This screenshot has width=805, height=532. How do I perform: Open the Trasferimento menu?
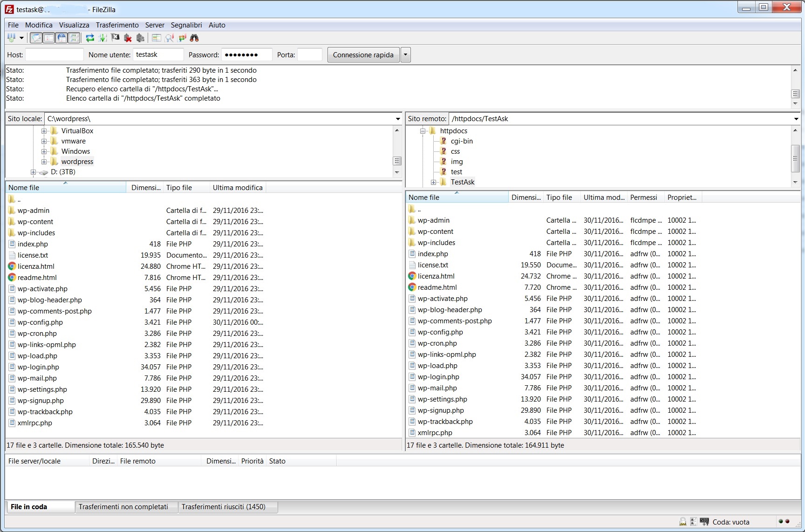click(117, 25)
